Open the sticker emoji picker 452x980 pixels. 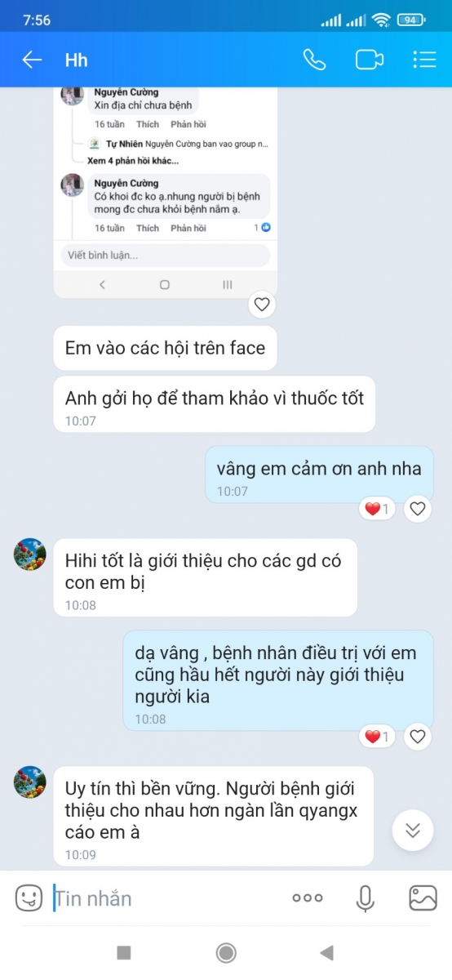[29, 898]
